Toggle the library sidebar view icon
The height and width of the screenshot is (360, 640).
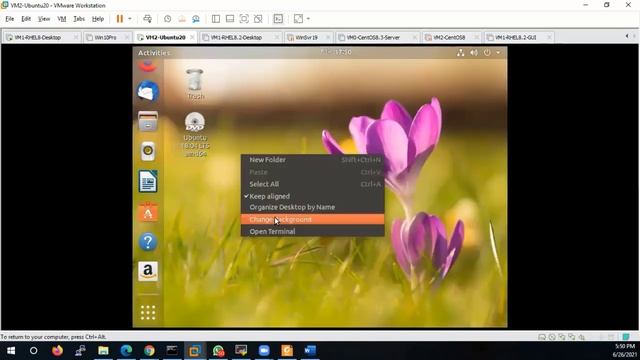pos(216,19)
